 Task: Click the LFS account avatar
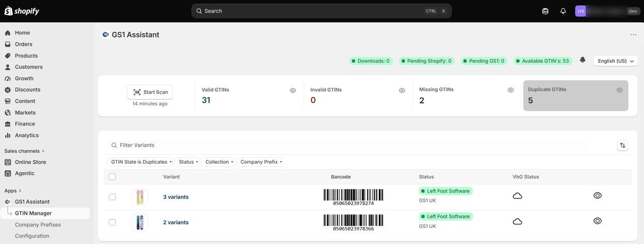[581, 11]
